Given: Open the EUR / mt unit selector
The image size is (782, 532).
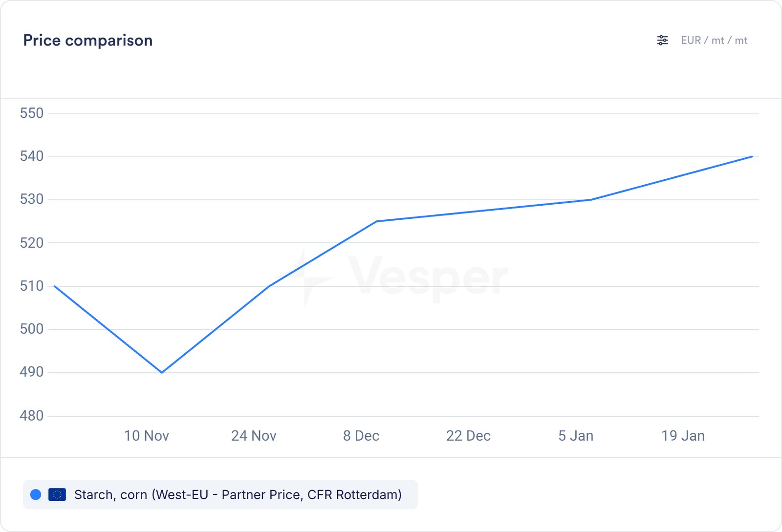Looking at the screenshot, I should 714,41.
